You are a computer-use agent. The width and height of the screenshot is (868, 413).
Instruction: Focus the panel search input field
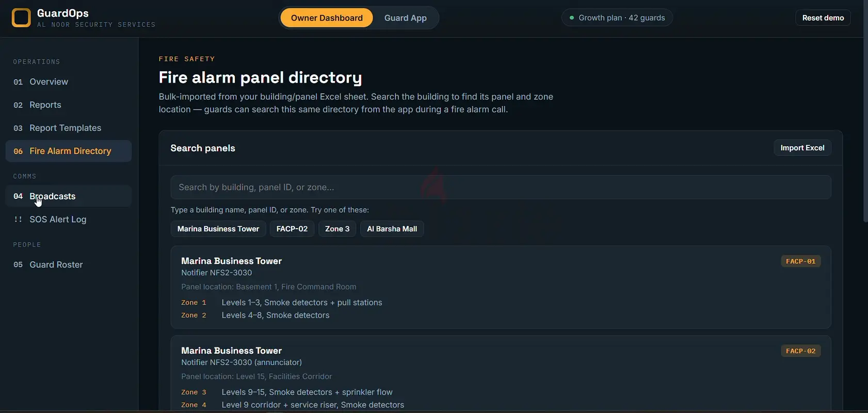(x=501, y=187)
